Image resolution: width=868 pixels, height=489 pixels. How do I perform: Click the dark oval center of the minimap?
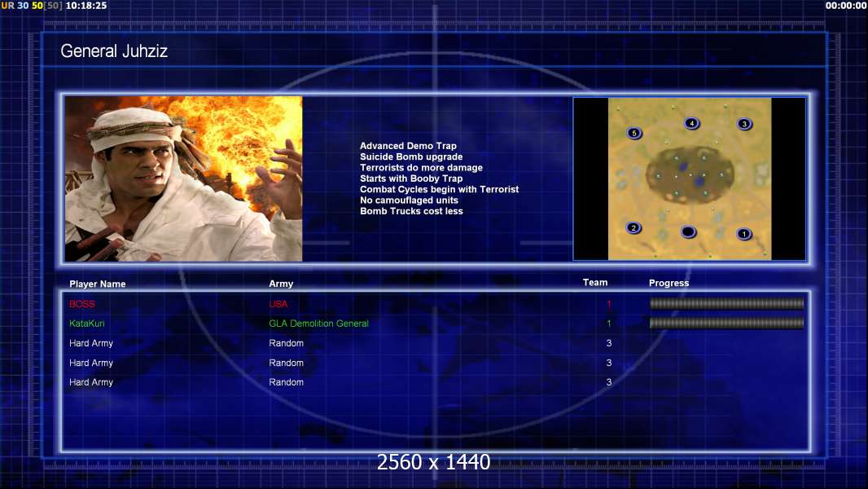pos(690,174)
